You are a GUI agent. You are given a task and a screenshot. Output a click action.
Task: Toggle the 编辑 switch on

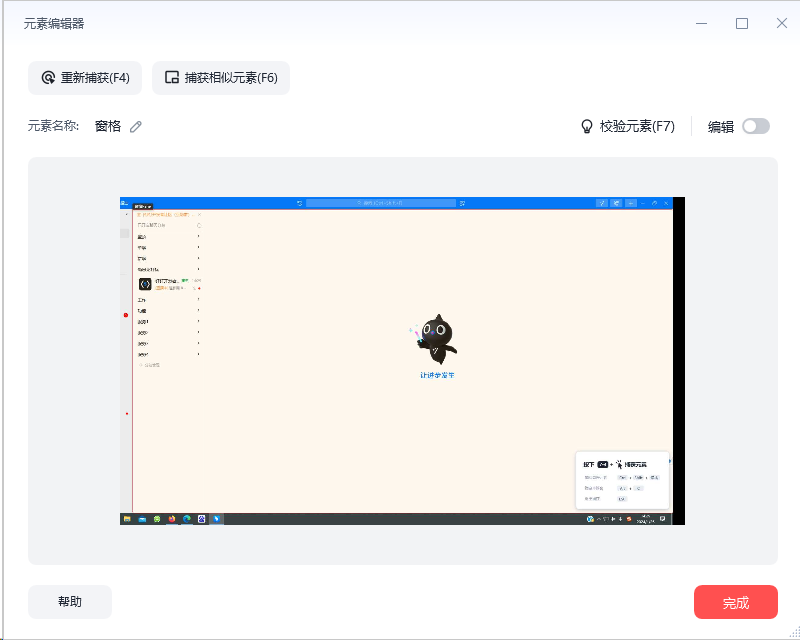click(756, 127)
